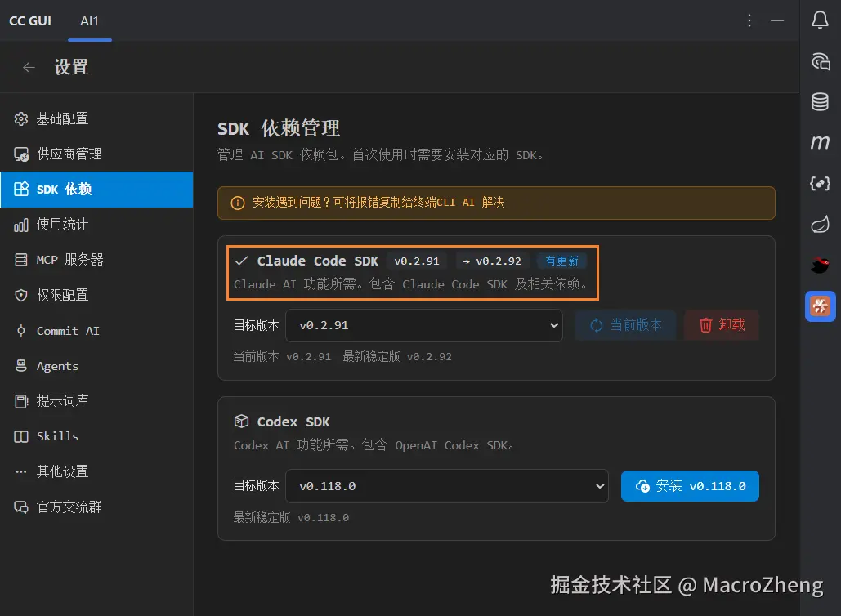Open the Skills section
Screen dimensions: 841x616
point(96,436)
